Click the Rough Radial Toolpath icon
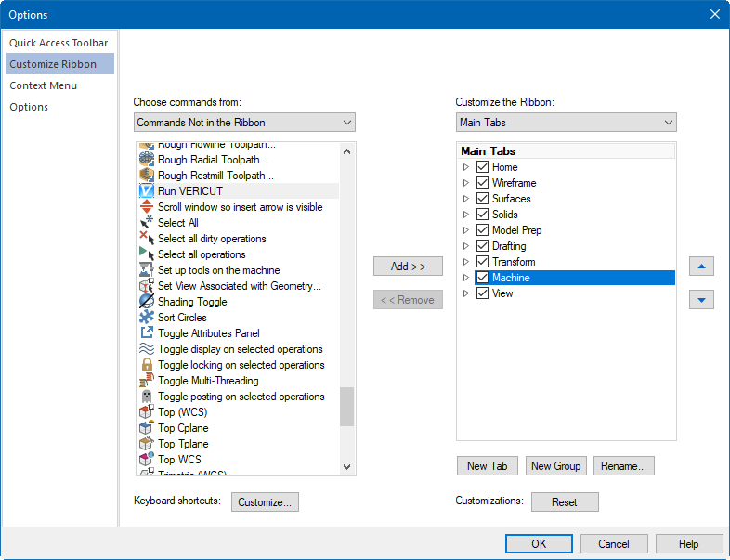The height and width of the screenshot is (560, 730). (146, 159)
